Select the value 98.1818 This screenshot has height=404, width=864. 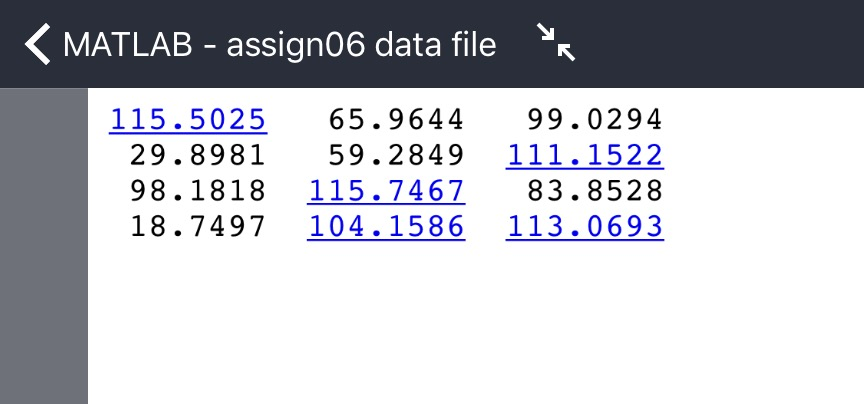point(198,191)
